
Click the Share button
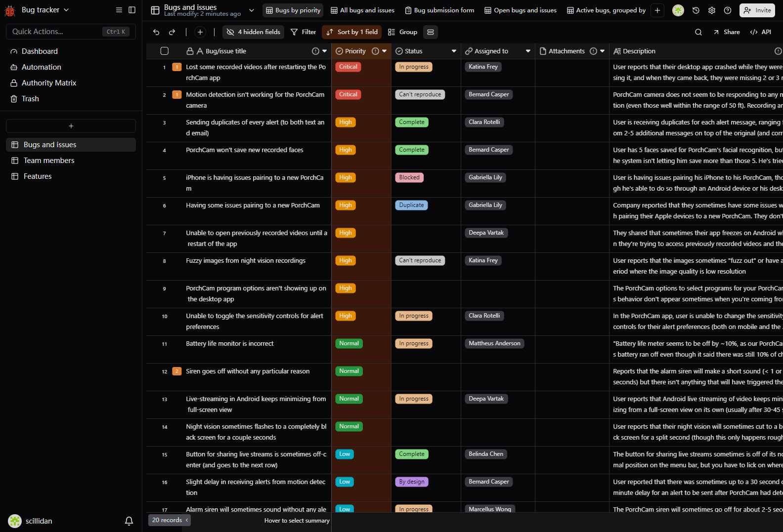[x=726, y=32]
